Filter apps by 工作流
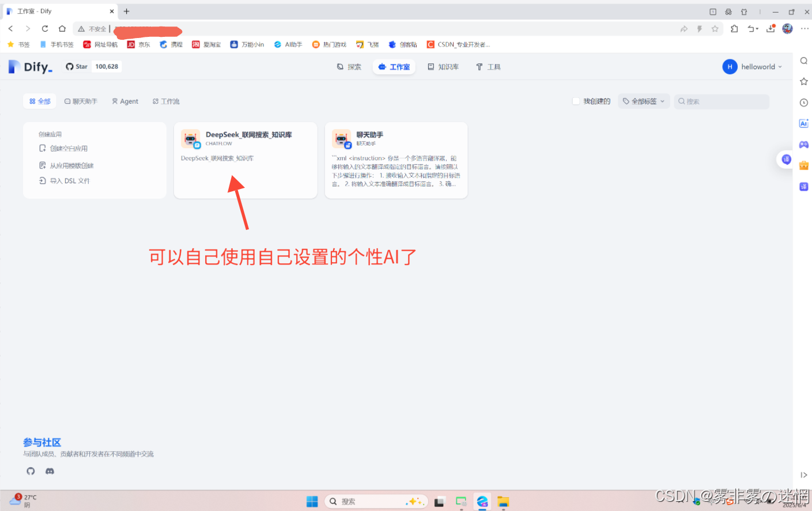 coord(166,101)
